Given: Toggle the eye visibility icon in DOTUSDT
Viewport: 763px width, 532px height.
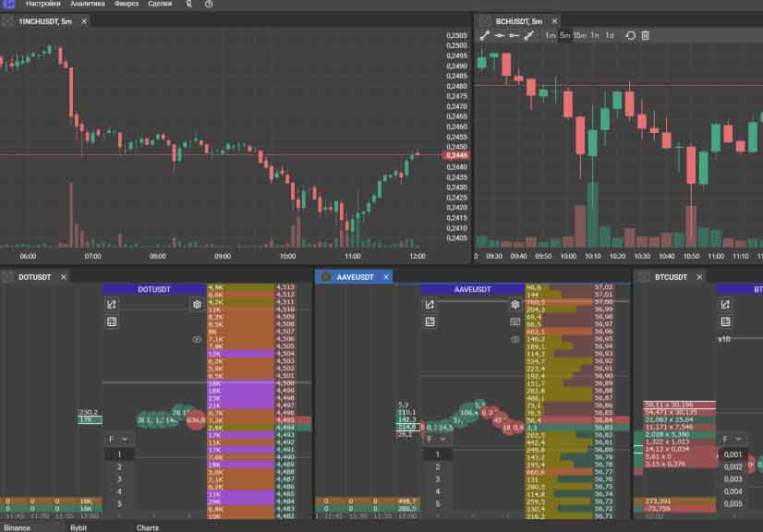Looking at the screenshot, I should pyautogui.click(x=197, y=339).
